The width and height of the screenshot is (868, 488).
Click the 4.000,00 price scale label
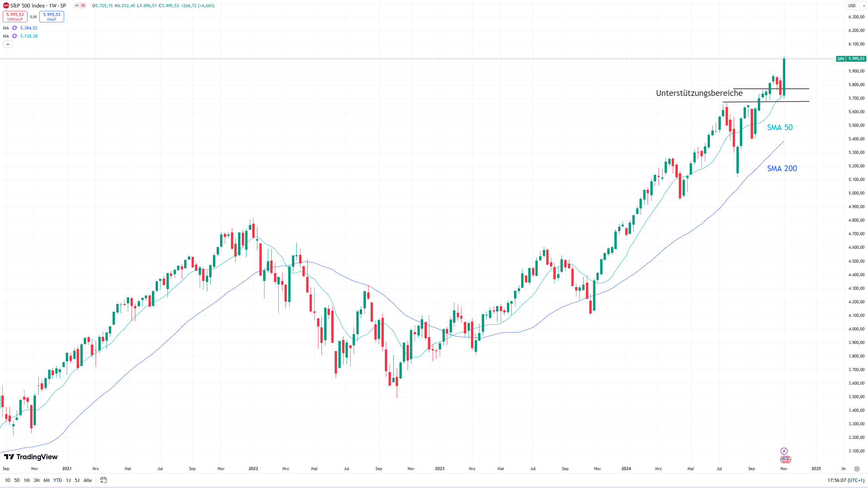(x=856, y=329)
